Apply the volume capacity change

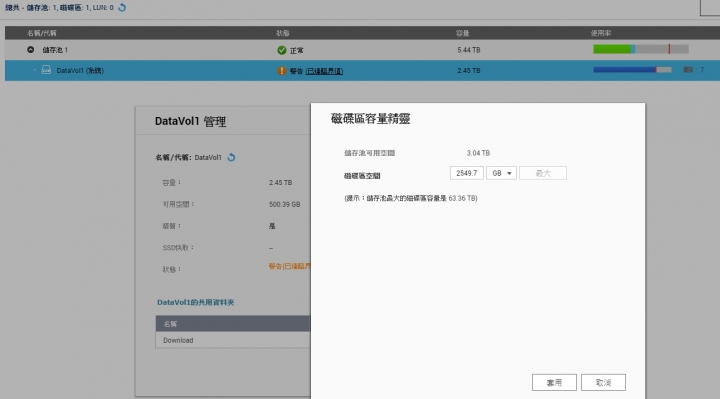click(554, 382)
